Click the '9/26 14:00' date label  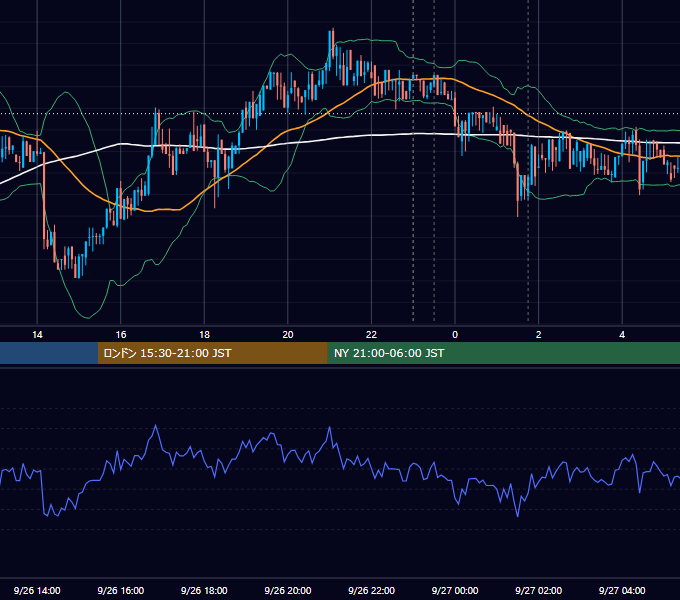[x=37, y=590]
